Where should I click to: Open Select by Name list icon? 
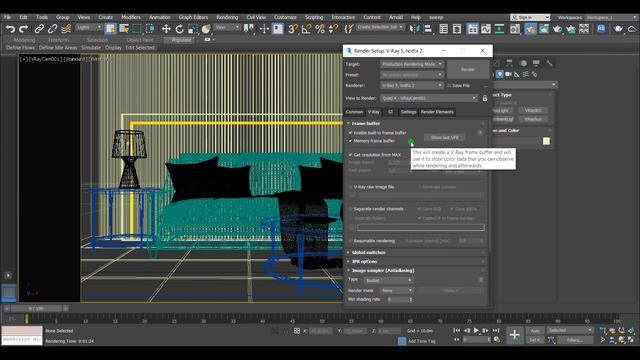coord(124,29)
